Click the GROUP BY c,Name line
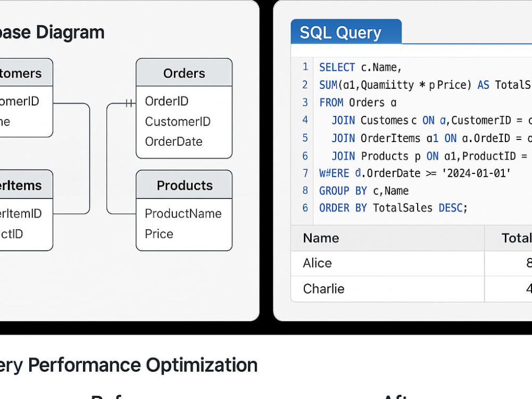532x399 pixels. (364, 190)
